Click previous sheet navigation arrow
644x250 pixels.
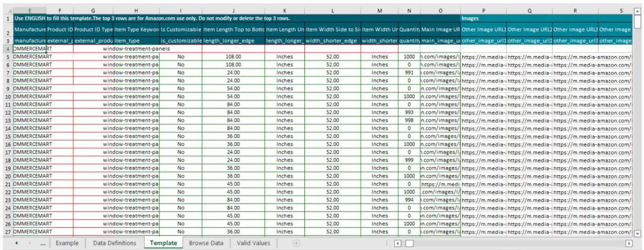tap(17, 243)
